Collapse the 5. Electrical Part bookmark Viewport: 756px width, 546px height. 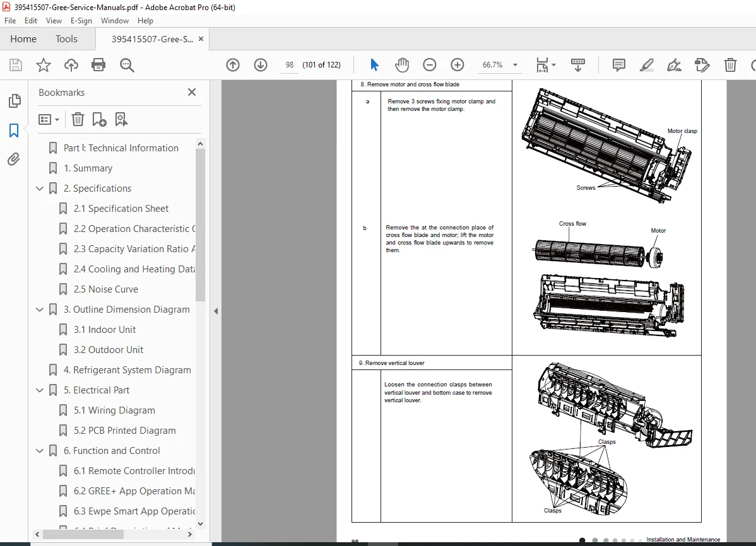click(x=40, y=390)
